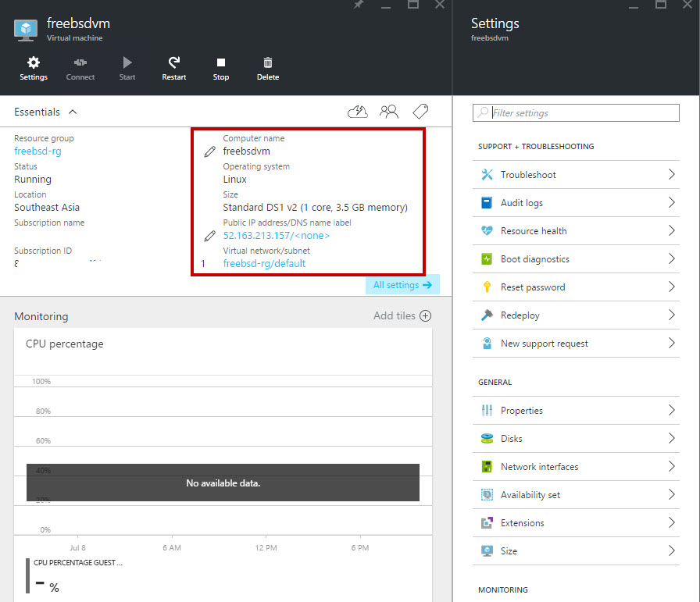Click the New support request icon
This screenshot has height=602, width=700.
pyautogui.click(x=487, y=344)
